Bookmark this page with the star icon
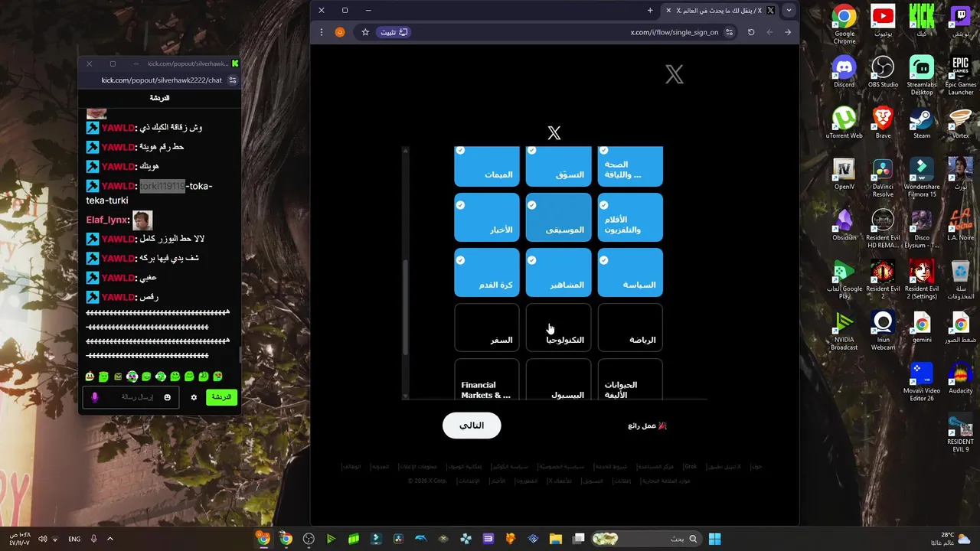Image resolution: width=980 pixels, height=551 pixels. pyautogui.click(x=365, y=32)
